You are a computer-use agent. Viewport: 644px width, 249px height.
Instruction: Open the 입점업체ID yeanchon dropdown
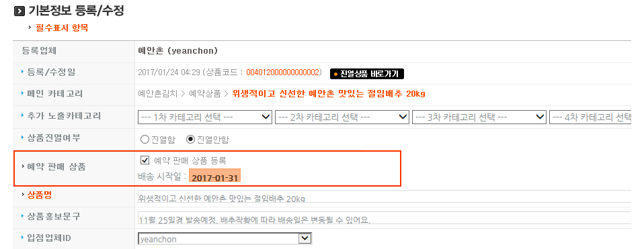[x=225, y=239]
